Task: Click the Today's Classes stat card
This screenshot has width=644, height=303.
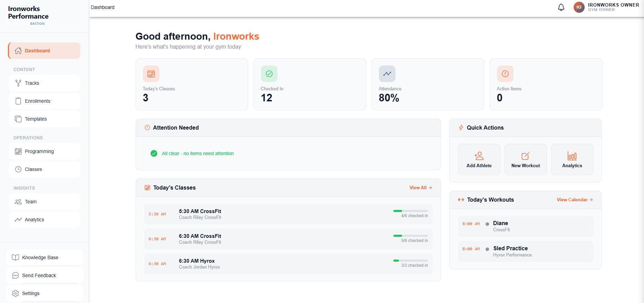Action: [192, 84]
